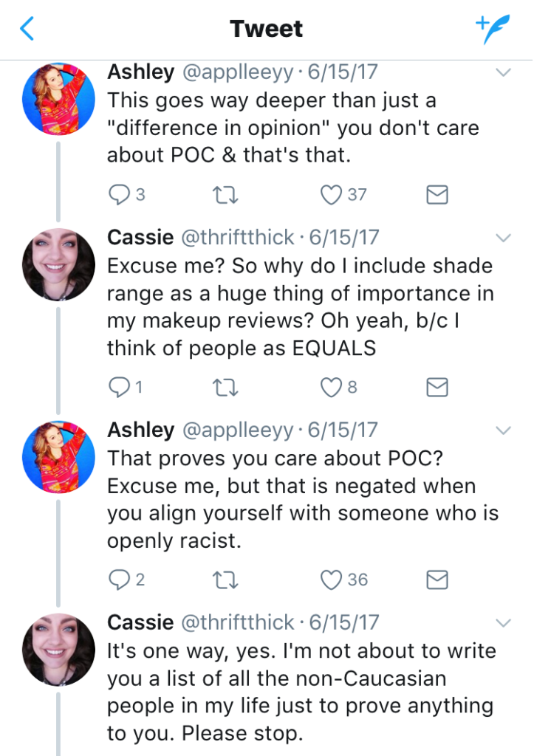Tap Cassie's avatar on shade range tweet

[x=59, y=264]
